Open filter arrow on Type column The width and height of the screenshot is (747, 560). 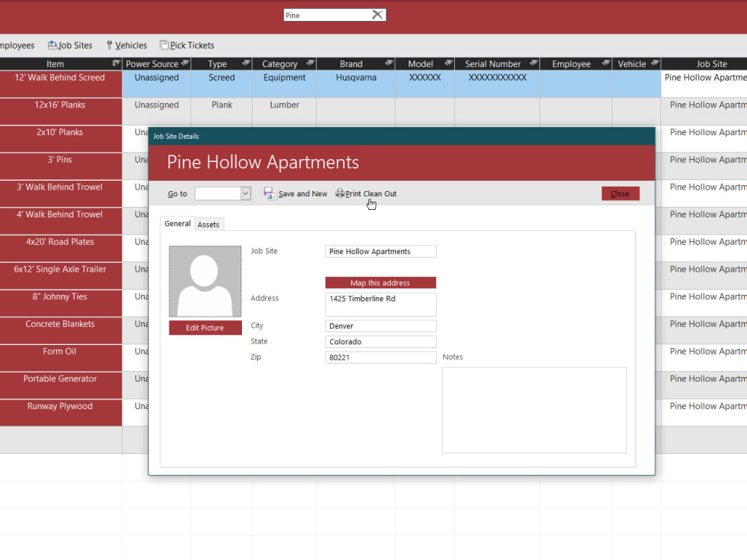(x=247, y=63)
